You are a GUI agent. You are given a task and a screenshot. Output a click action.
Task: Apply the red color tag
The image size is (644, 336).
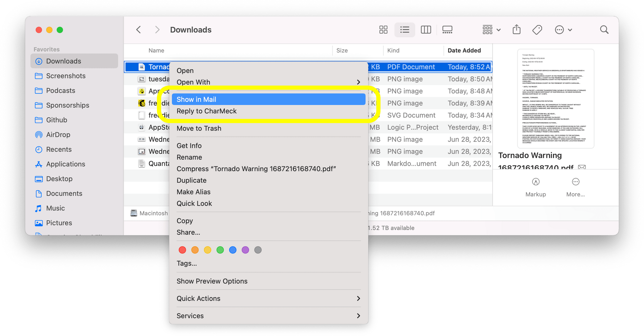[182, 250]
